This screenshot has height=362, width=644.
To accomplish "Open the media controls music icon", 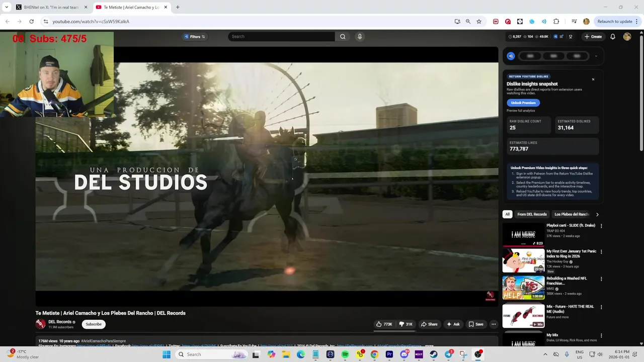I will tap(574, 22).
